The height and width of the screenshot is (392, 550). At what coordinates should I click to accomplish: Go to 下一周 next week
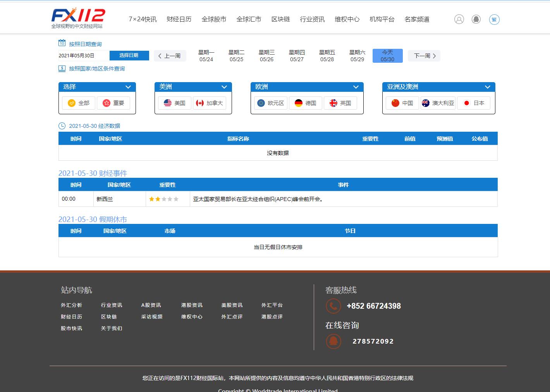pos(425,56)
